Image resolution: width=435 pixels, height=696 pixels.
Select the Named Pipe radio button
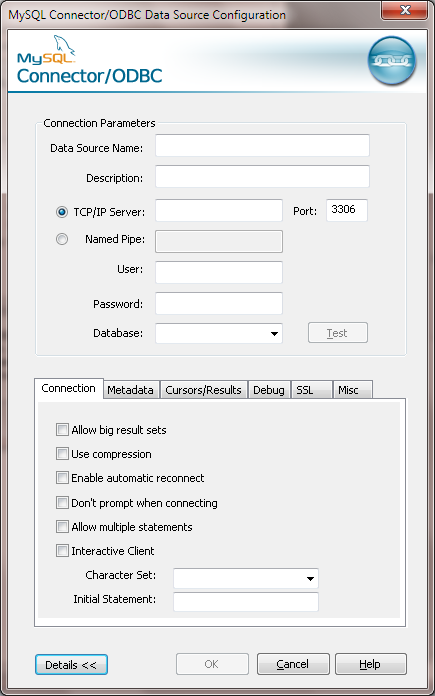[x=62, y=239]
